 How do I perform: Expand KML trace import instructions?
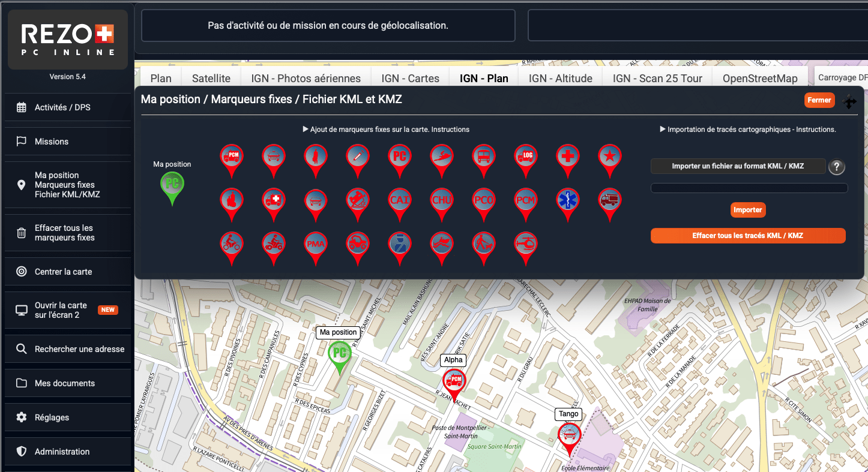coord(747,130)
